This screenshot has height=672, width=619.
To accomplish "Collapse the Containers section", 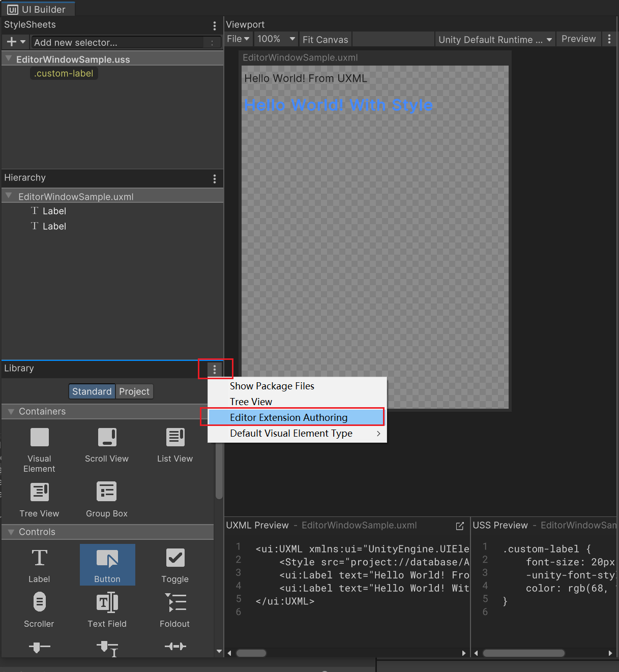I will pyautogui.click(x=11, y=411).
